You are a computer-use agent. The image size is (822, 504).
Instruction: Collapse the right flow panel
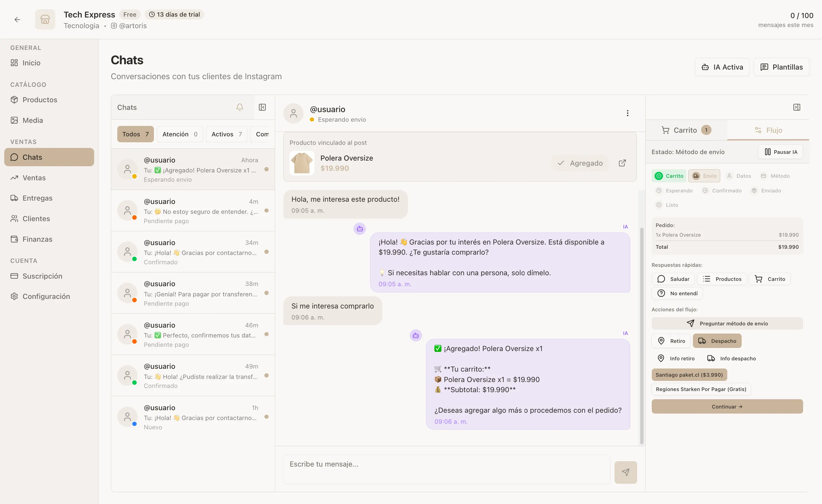[x=797, y=107]
